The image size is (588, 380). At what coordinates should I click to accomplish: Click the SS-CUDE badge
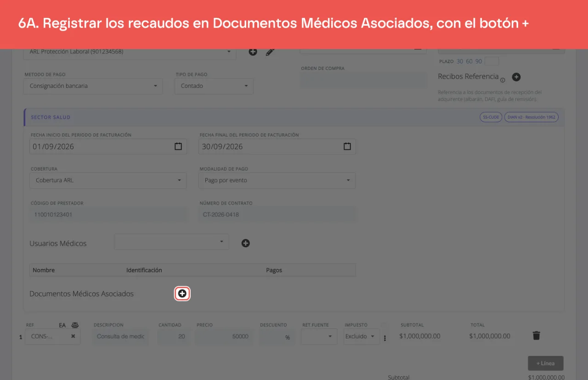tap(491, 117)
